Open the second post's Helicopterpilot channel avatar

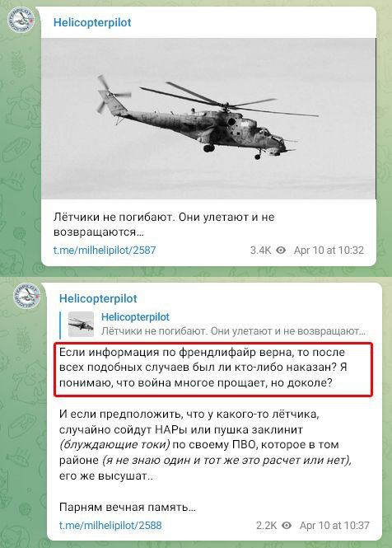27,296
